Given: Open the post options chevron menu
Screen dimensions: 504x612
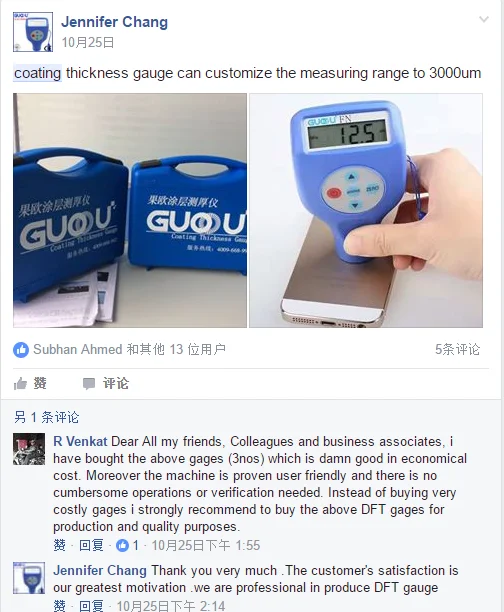Looking at the screenshot, I should tap(484, 19).
